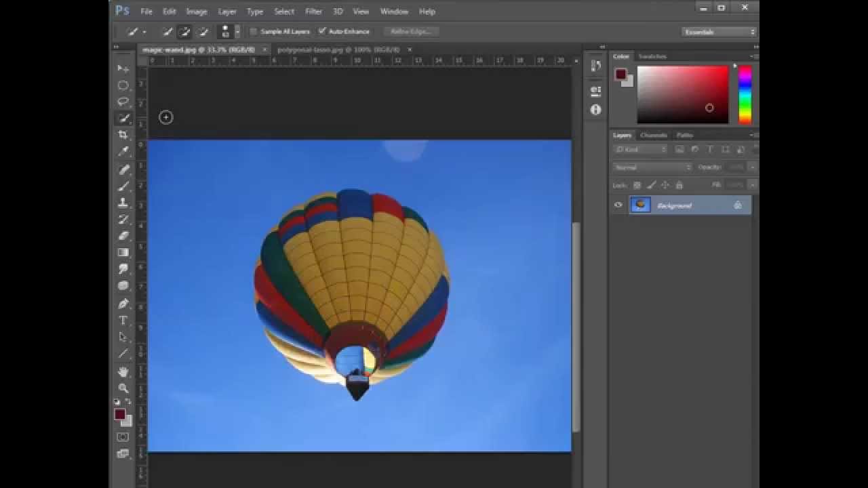
Task: Click the hue spectrum slider
Action: (745, 95)
